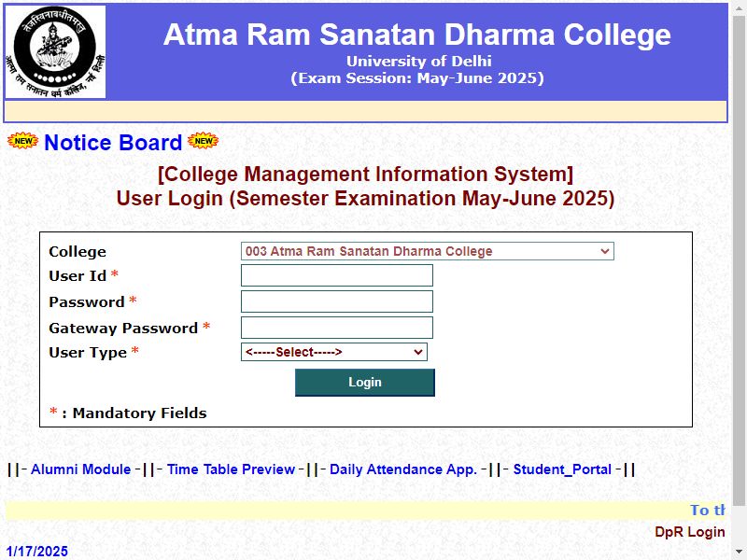Open the Notice Board link
Viewport: 747px width, 560px height.
click(113, 143)
